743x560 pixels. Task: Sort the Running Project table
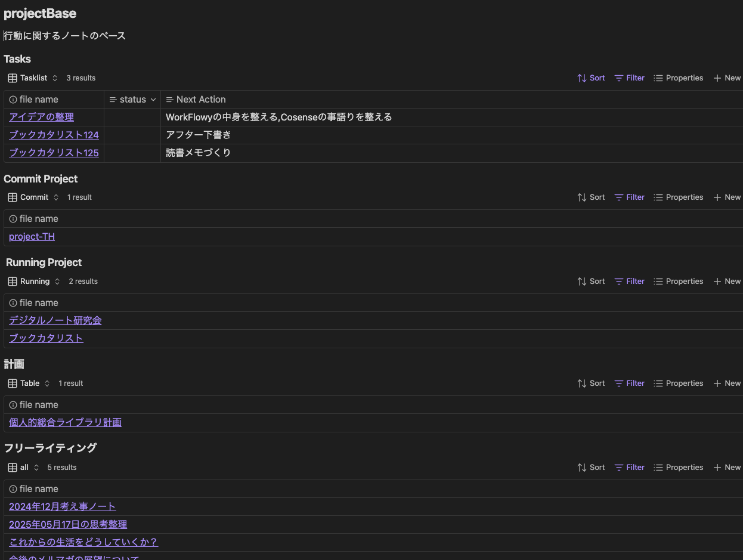click(x=591, y=281)
